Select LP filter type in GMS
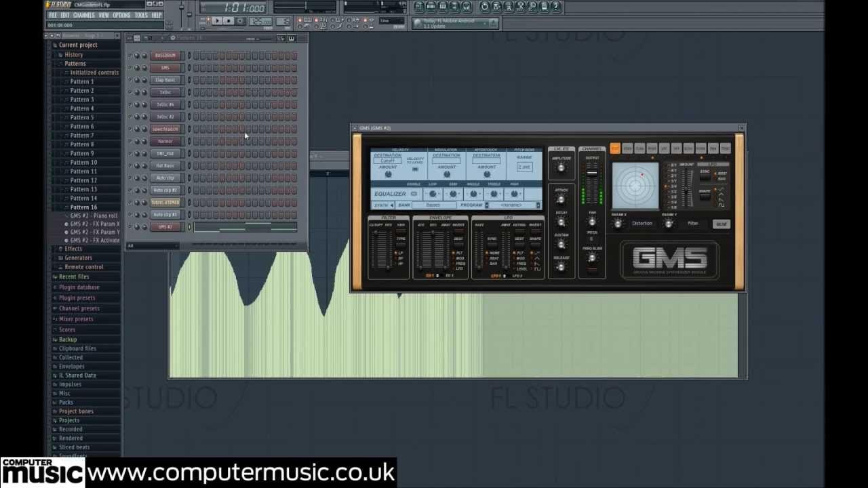Viewport: 868px width, 488px height. [x=398, y=253]
